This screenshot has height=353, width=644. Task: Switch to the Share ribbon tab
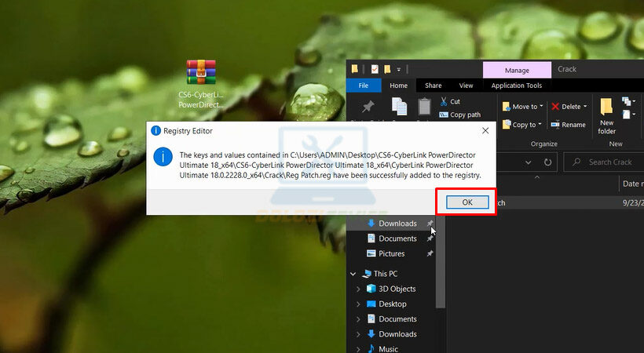tap(433, 86)
